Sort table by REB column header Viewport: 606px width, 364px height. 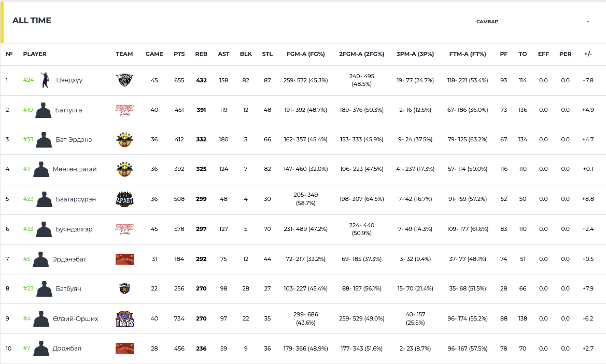tap(201, 54)
